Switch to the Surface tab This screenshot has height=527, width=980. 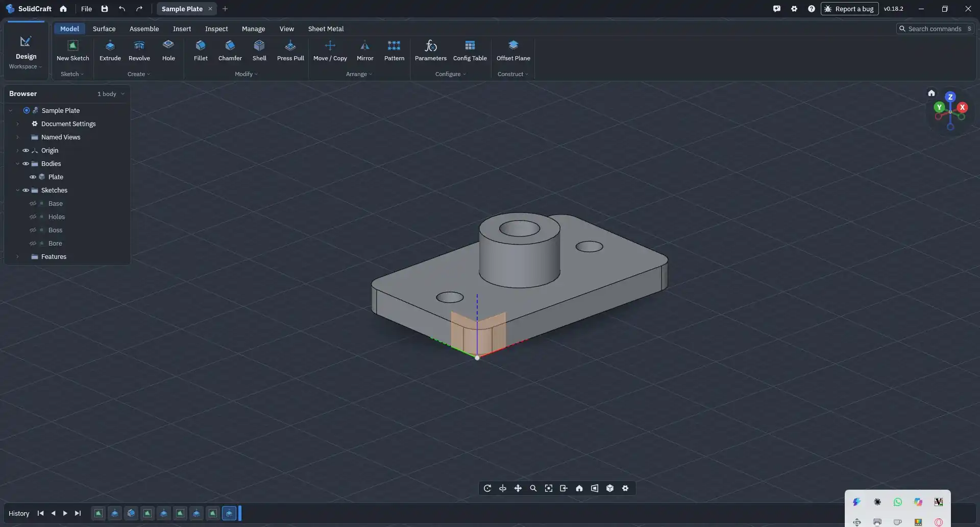point(104,29)
